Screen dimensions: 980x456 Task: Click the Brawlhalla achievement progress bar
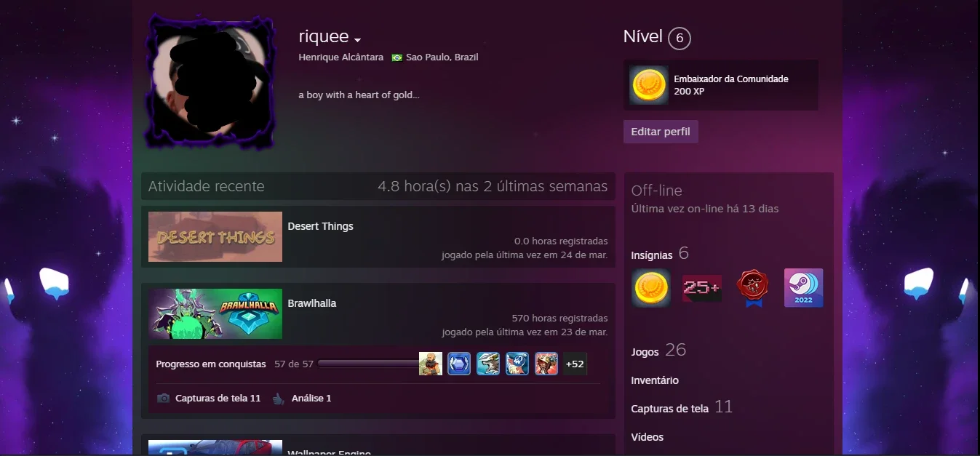pyautogui.click(x=368, y=364)
